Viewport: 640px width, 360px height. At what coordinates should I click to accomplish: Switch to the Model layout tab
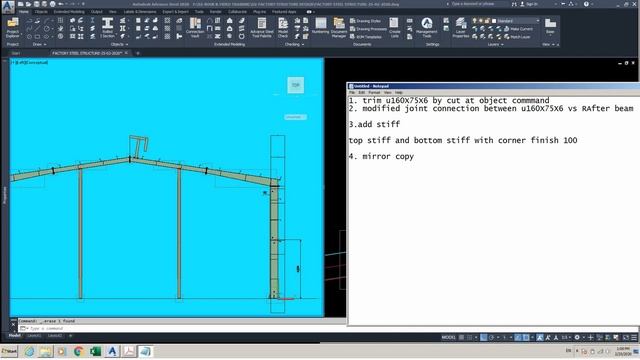tap(15, 336)
